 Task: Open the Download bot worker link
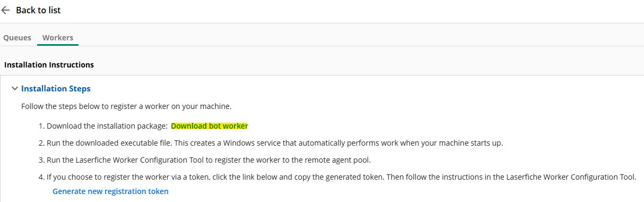coord(210,126)
